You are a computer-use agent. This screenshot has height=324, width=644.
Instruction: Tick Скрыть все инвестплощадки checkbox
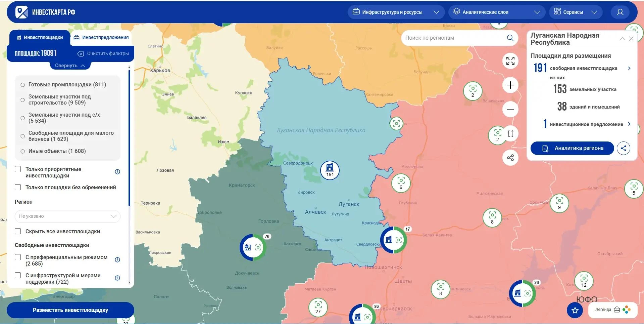pyautogui.click(x=18, y=231)
